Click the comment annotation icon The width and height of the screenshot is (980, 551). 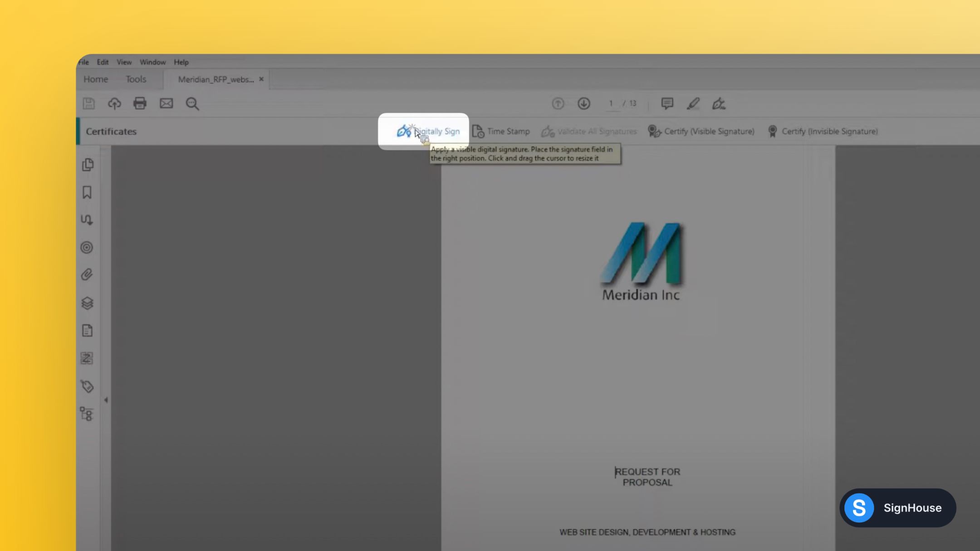(x=667, y=103)
